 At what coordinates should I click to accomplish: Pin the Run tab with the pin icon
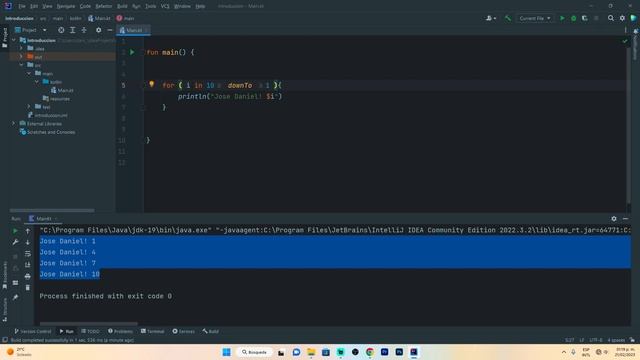click(15, 297)
